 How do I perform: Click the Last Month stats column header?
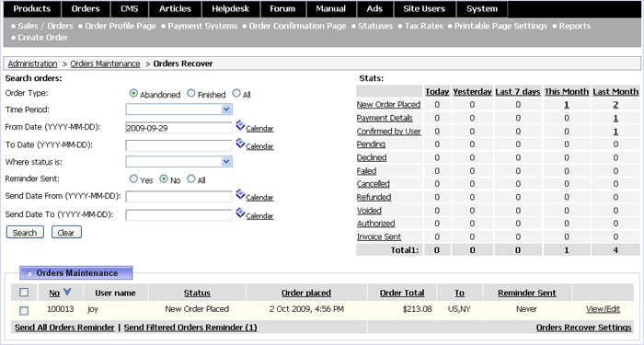(615, 92)
